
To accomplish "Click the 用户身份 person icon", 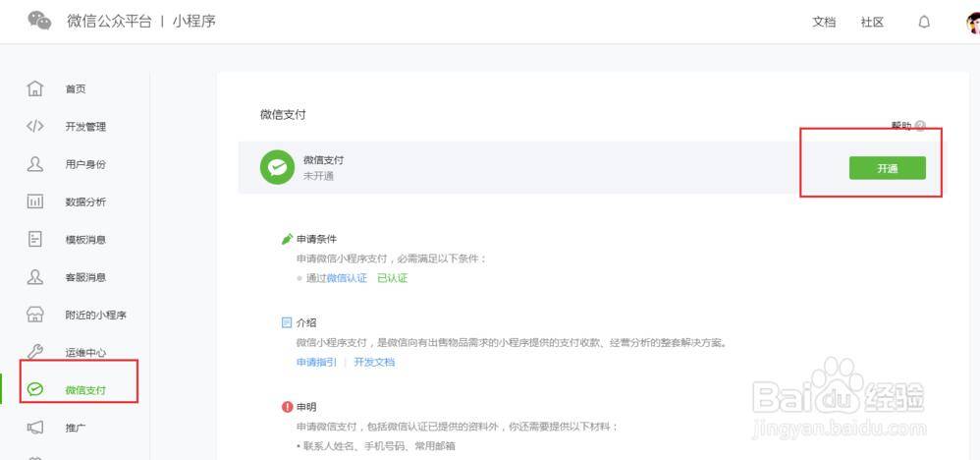I will point(35,164).
